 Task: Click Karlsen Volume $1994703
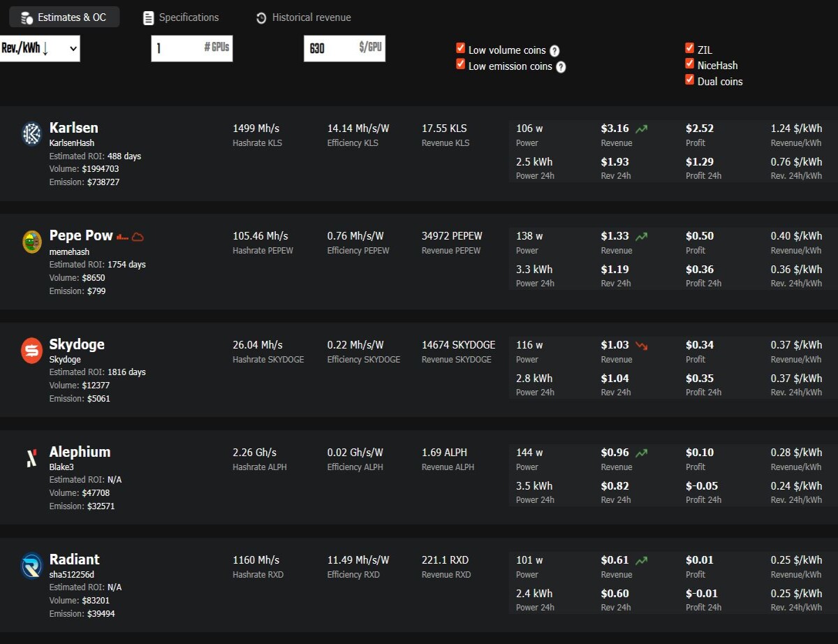84,169
